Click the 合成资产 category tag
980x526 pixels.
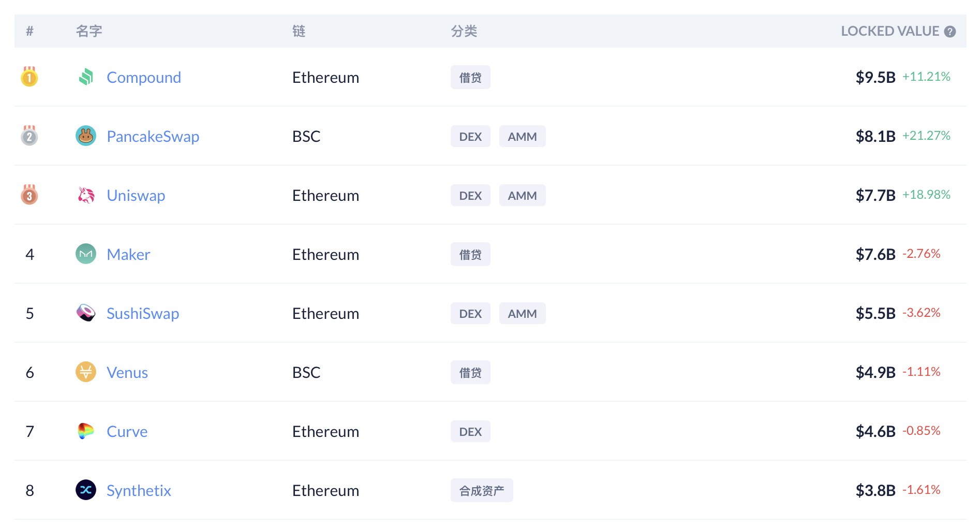[x=482, y=490]
